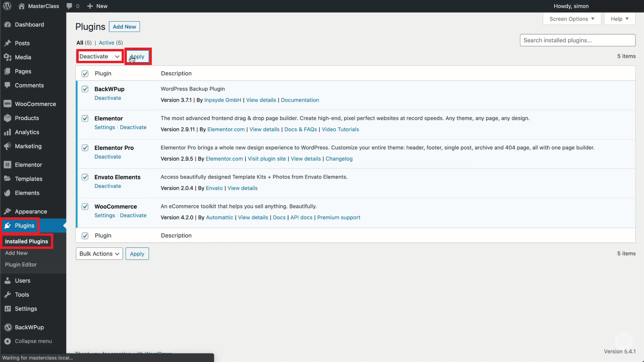Deactivate the Envato Elements plugin
This screenshot has width=644, height=362.
tap(107, 186)
